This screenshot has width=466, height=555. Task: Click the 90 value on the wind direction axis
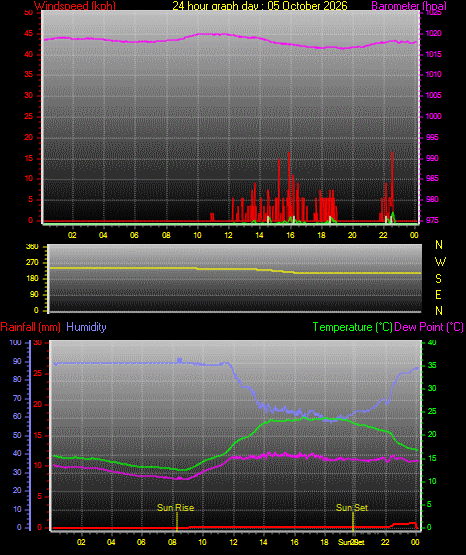pyautogui.click(x=34, y=294)
